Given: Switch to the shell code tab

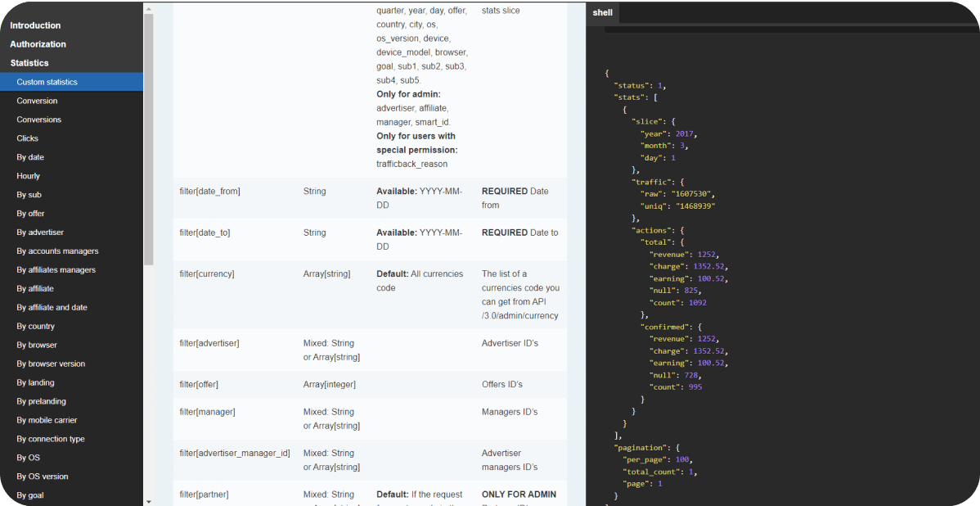Looking at the screenshot, I should (603, 13).
